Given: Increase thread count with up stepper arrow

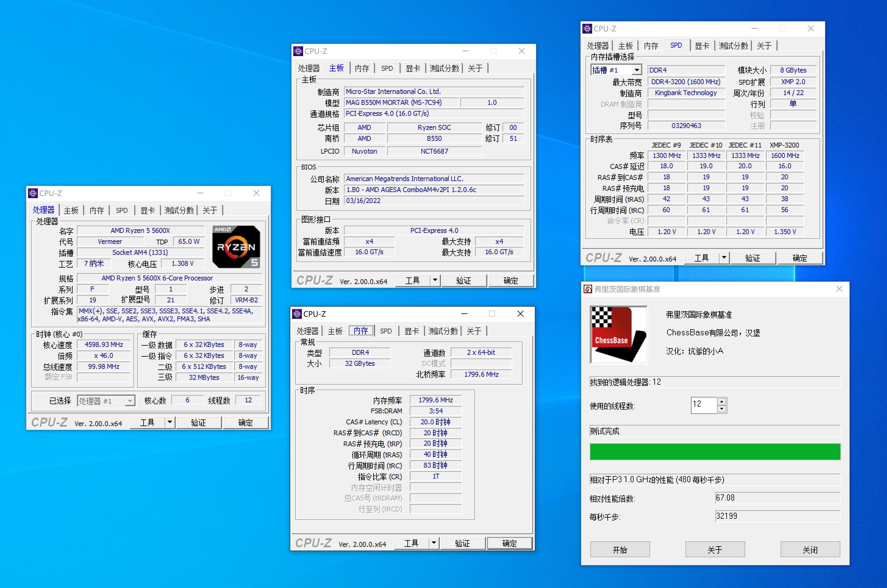Looking at the screenshot, I should (x=722, y=401).
